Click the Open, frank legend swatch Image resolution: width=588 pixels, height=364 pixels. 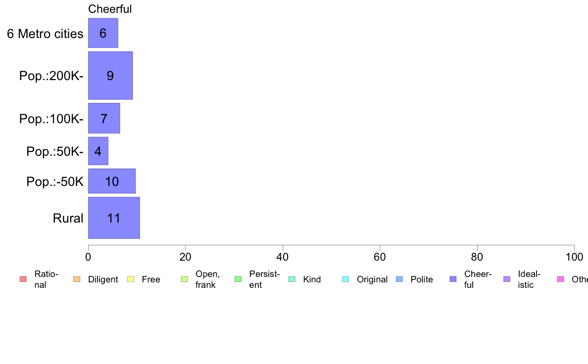(184, 279)
